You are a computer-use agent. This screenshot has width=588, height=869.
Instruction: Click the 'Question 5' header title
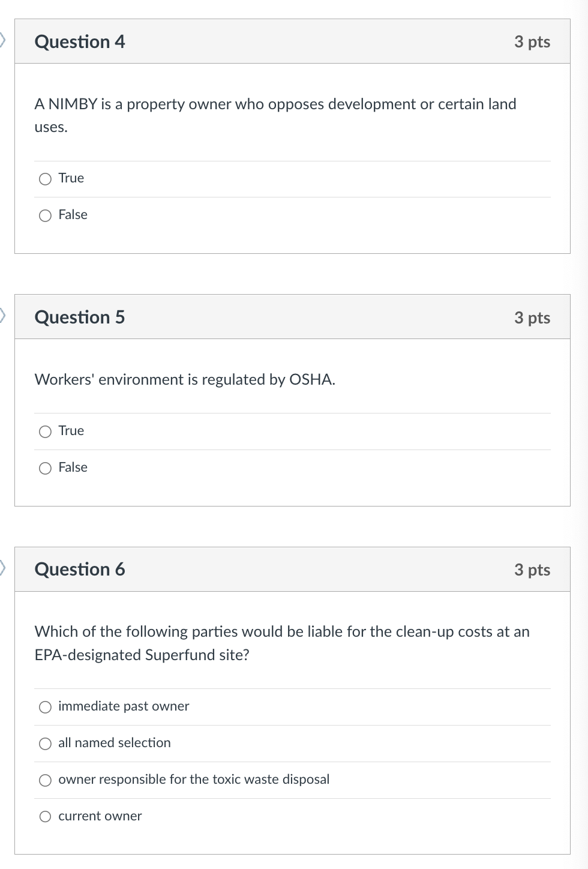coord(80,317)
